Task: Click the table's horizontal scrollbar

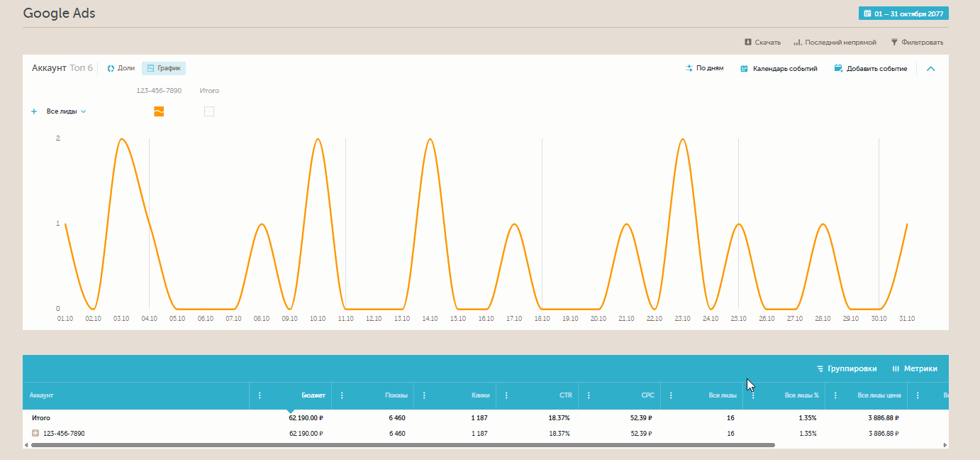Action: point(403,445)
